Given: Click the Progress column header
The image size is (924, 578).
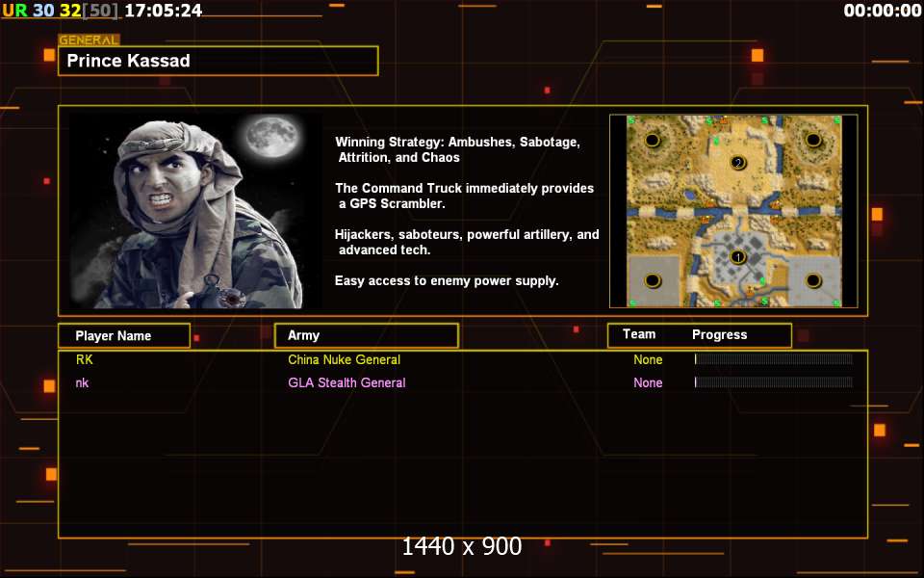Looking at the screenshot, I should click(720, 335).
